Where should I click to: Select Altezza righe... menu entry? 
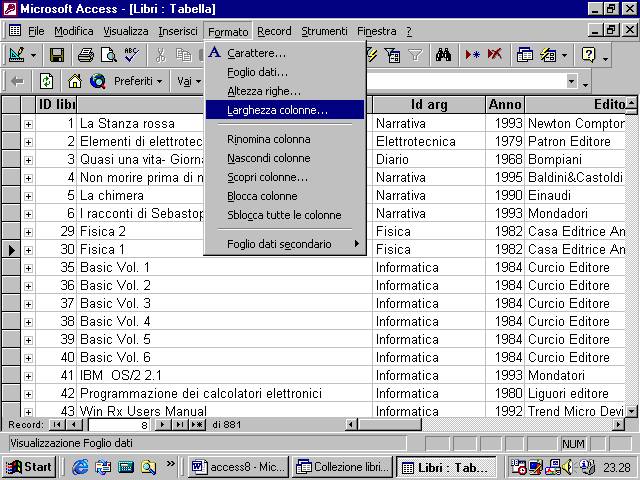point(284,91)
